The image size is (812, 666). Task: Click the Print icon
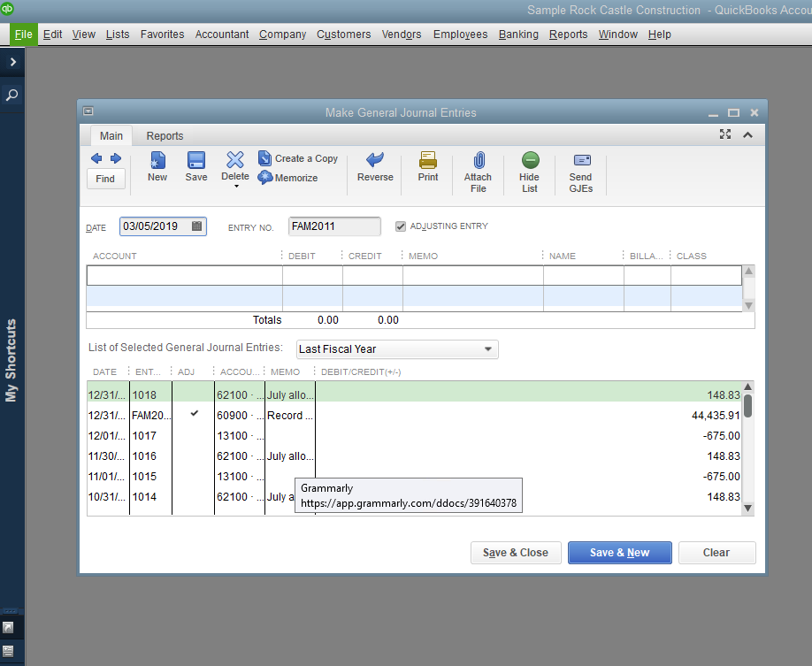pos(428,161)
